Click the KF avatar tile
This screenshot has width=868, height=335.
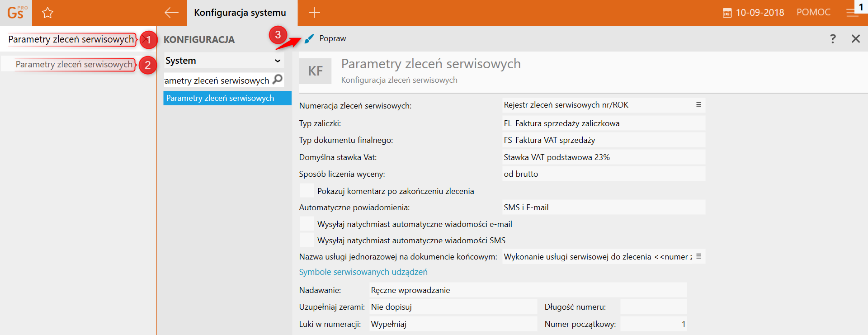click(x=316, y=71)
